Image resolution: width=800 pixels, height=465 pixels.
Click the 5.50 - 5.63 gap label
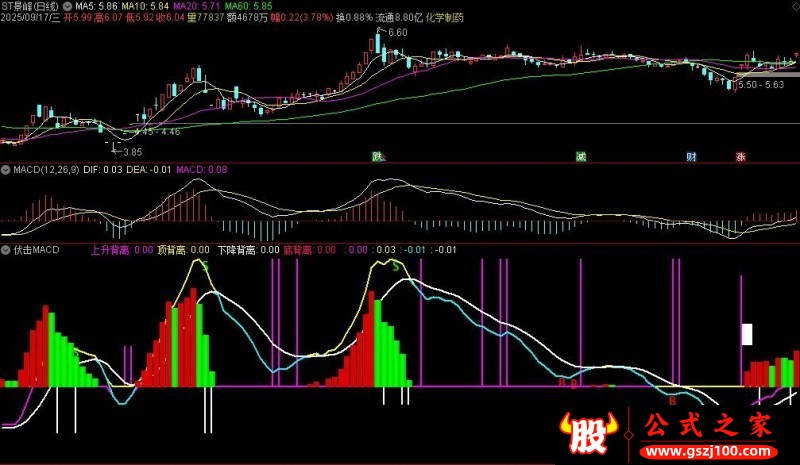tap(761, 85)
